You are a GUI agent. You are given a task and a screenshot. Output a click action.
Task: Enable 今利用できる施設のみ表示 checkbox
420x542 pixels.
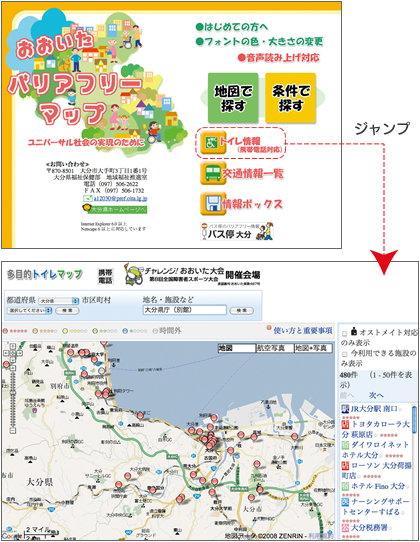pyautogui.click(x=345, y=354)
